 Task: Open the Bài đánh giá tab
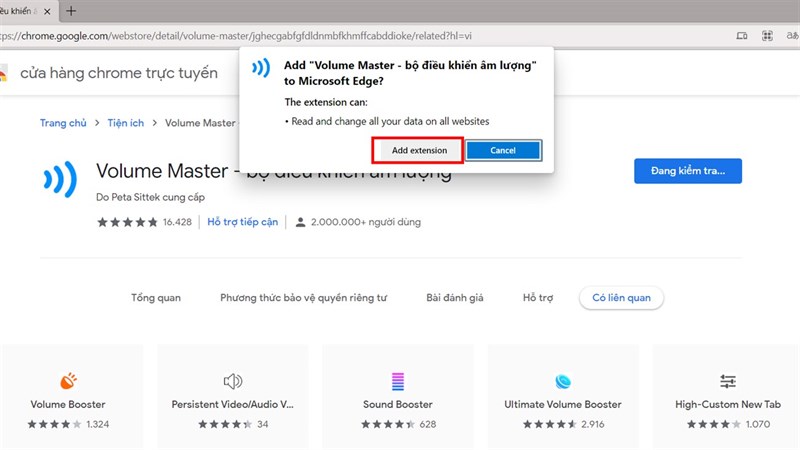coord(455,298)
